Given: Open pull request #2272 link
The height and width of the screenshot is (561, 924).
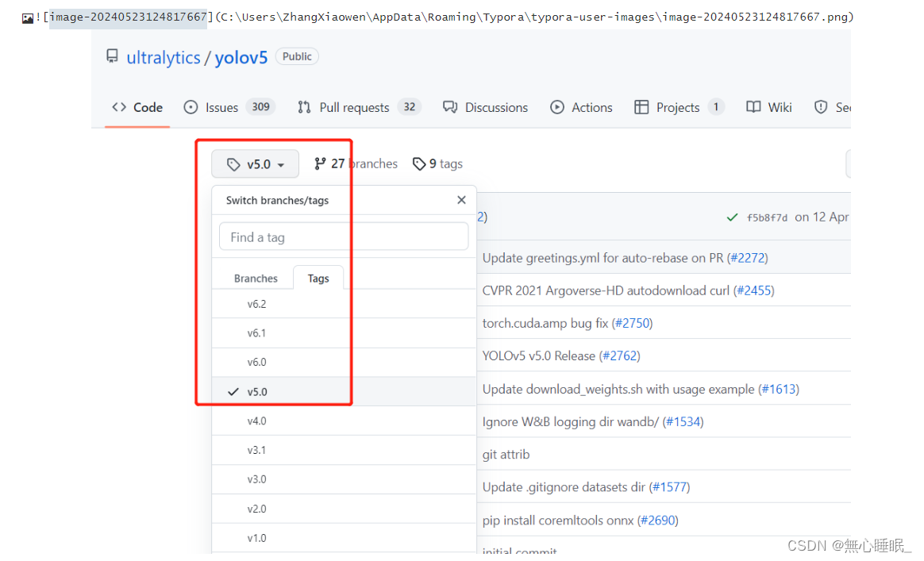Looking at the screenshot, I should [748, 258].
